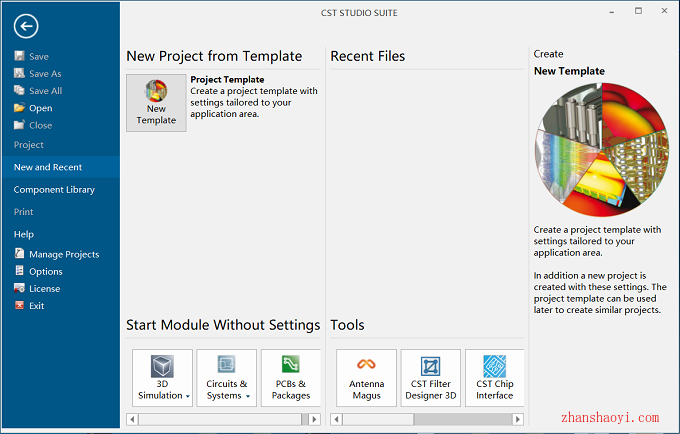Click the 3D Simulation cube icon
Screen dimensions: 680x434
click(162, 366)
